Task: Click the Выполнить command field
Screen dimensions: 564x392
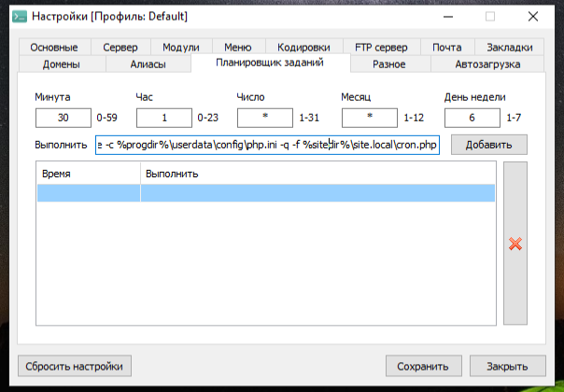Action: click(267, 146)
